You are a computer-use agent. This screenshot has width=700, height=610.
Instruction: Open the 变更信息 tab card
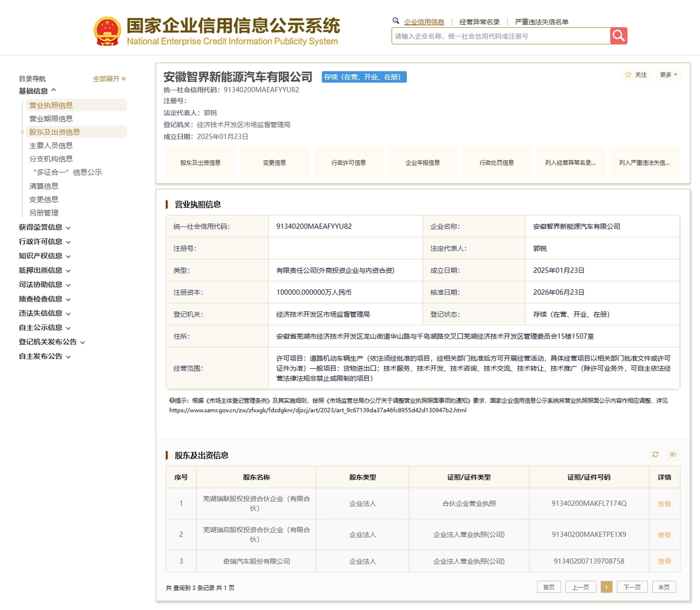coord(275,162)
